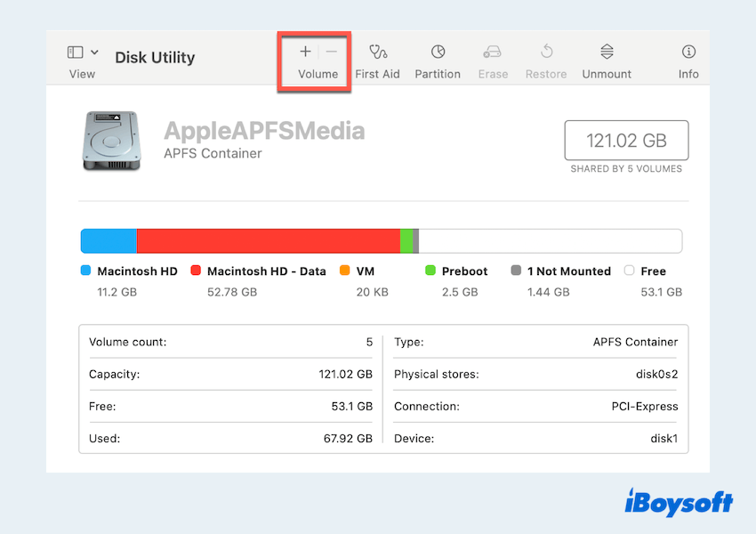The image size is (756, 534).
Task: Click the blue Macintosh HD legend swatch
Action: tap(85, 271)
